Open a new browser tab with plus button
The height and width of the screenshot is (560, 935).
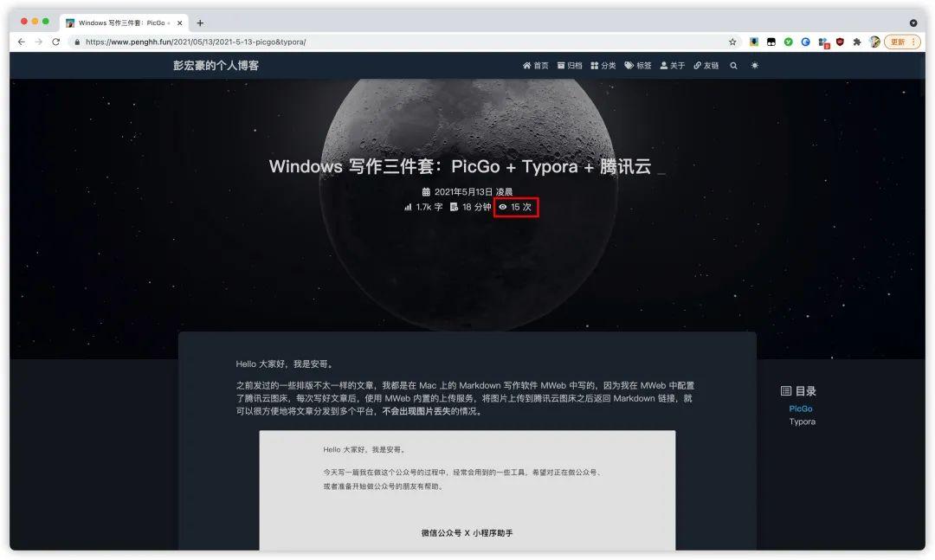[200, 23]
